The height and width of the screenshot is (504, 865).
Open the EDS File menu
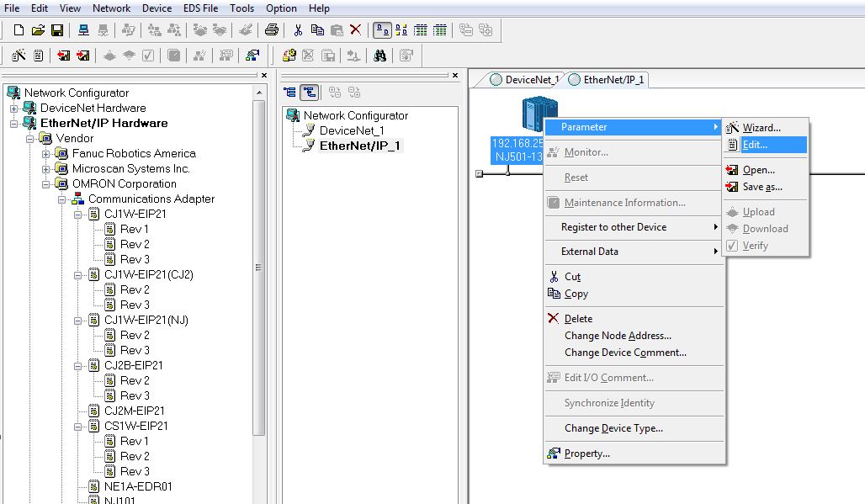[201, 8]
